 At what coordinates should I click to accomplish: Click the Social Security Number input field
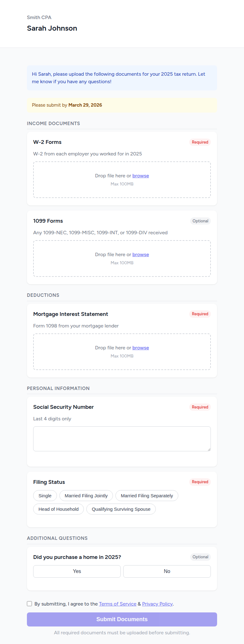tap(122, 439)
